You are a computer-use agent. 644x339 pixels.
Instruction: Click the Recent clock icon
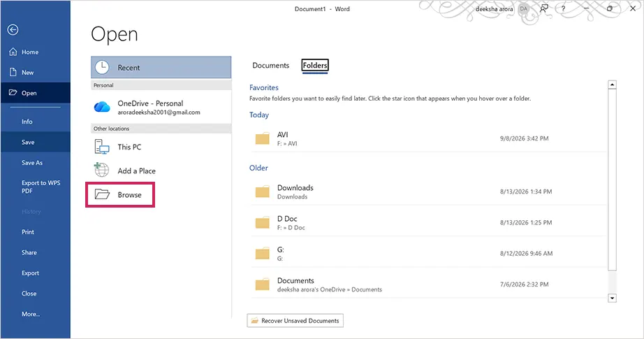(x=102, y=67)
